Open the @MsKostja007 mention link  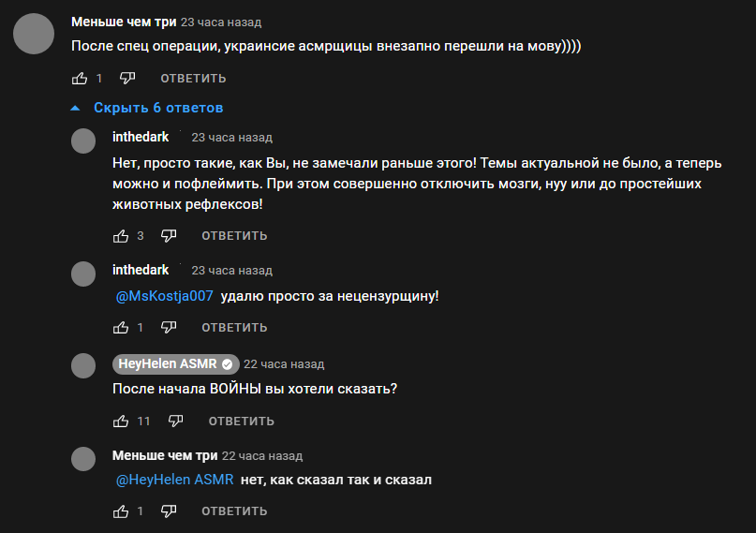click(165, 296)
